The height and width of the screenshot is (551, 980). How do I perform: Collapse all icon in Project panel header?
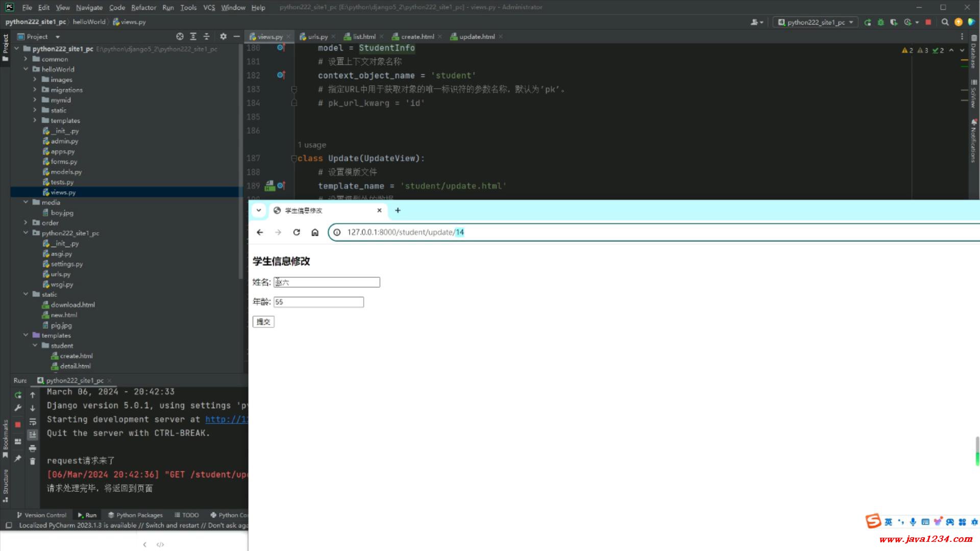pyautogui.click(x=206, y=37)
